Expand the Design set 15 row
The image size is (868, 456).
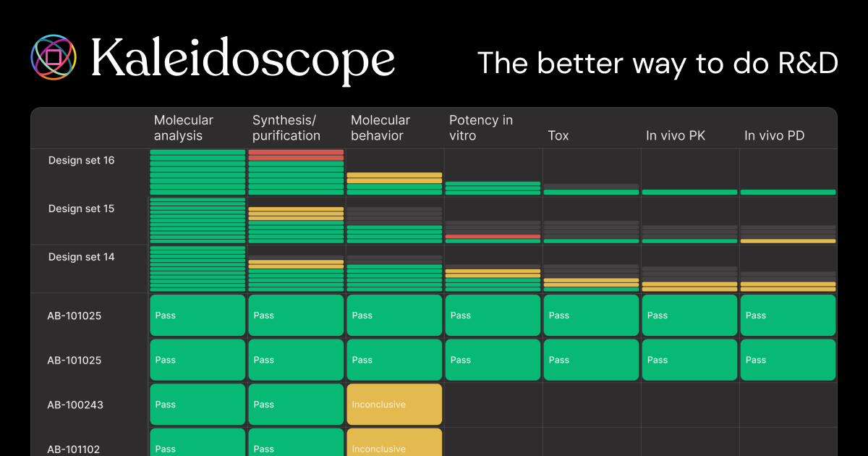(82, 209)
